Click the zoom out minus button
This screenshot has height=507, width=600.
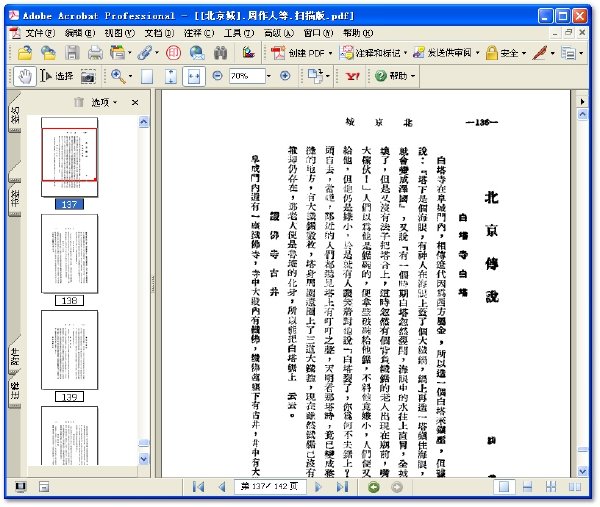[x=217, y=76]
